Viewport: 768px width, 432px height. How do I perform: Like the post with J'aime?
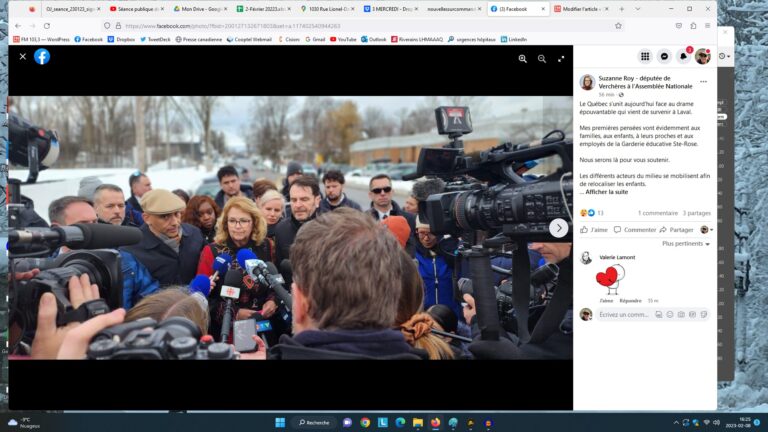click(594, 229)
